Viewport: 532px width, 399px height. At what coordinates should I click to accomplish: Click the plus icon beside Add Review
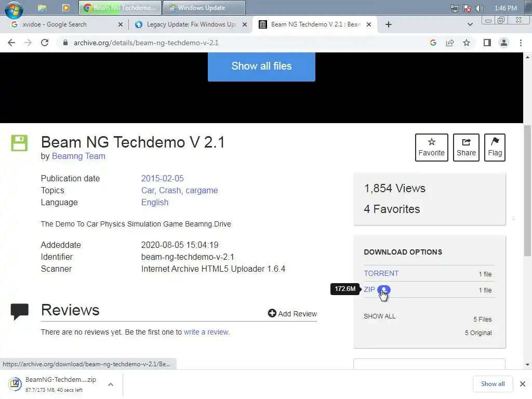(x=272, y=313)
